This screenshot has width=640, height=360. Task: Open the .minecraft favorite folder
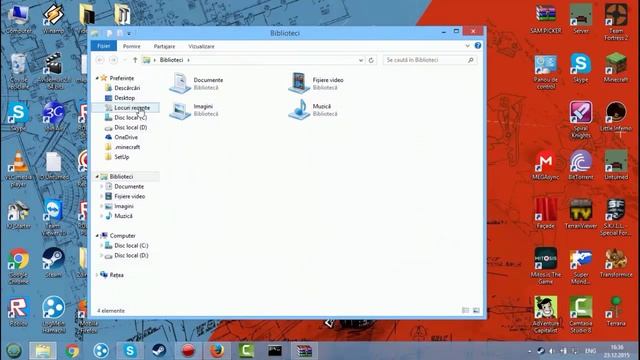coord(127,147)
